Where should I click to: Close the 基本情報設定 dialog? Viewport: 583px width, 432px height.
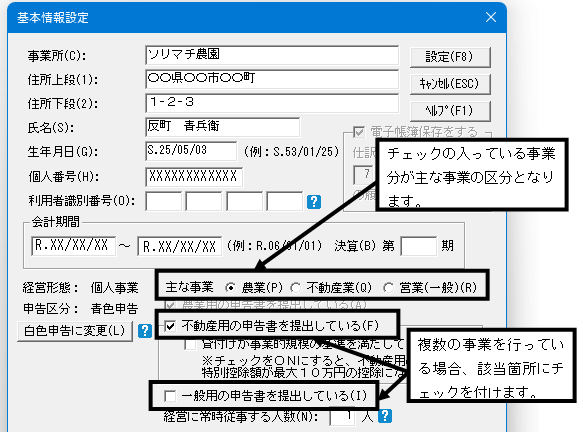tap(491, 17)
